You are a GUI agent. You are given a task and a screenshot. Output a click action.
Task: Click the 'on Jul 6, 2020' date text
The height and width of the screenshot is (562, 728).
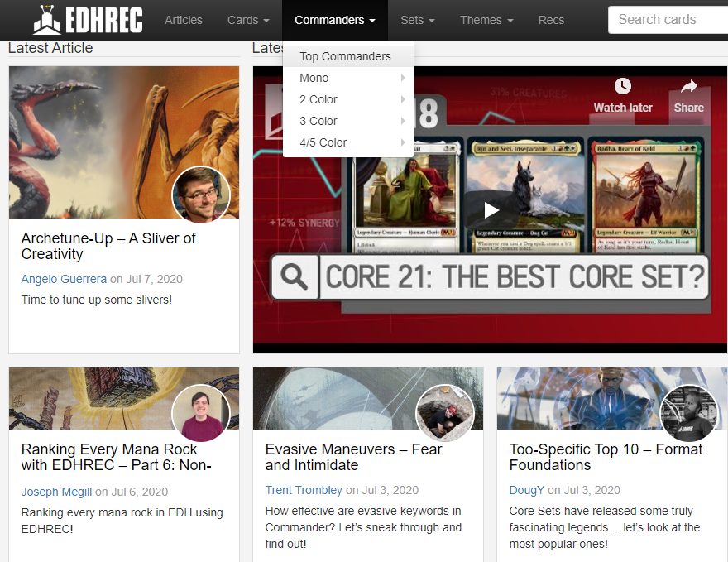click(132, 492)
